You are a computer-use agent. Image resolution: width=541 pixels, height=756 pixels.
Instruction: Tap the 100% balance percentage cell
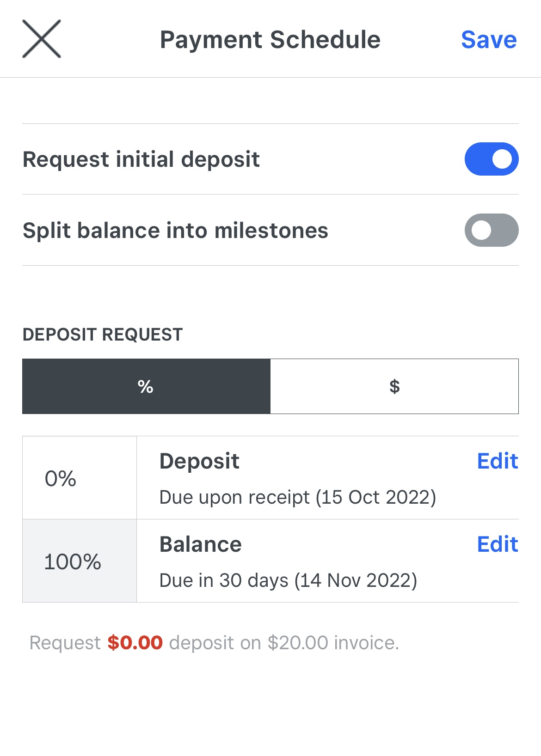click(80, 561)
